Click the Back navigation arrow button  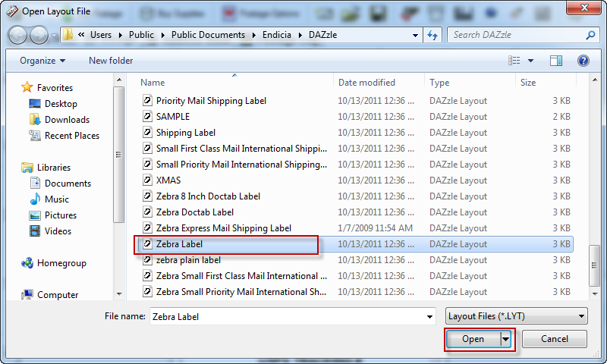(17, 35)
